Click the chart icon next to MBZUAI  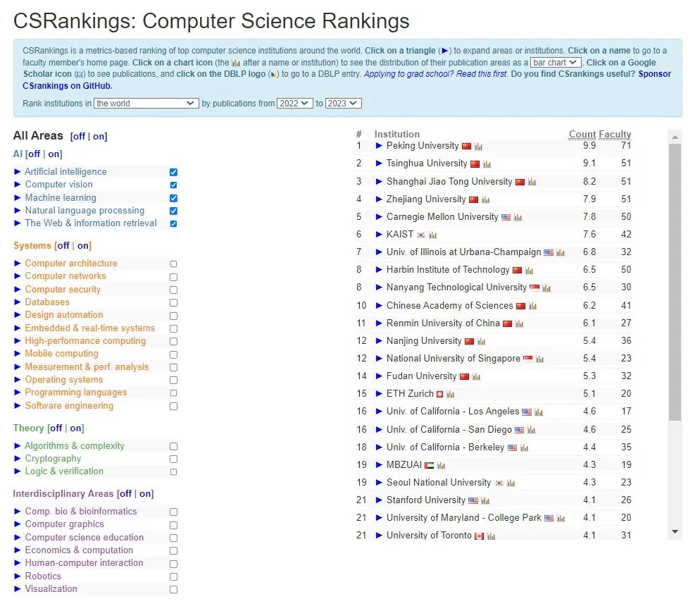pyautogui.click(x=441, y=465)
